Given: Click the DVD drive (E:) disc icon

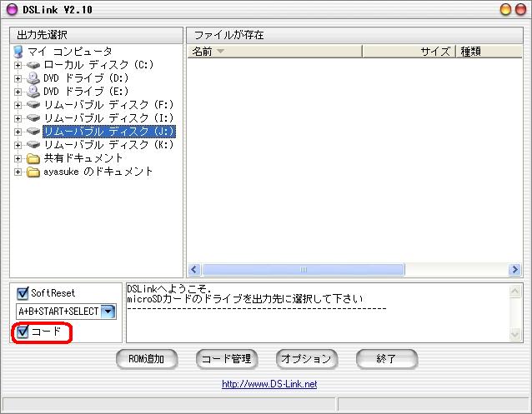Looking at the screenshot, I should click(x=33, y=92).
